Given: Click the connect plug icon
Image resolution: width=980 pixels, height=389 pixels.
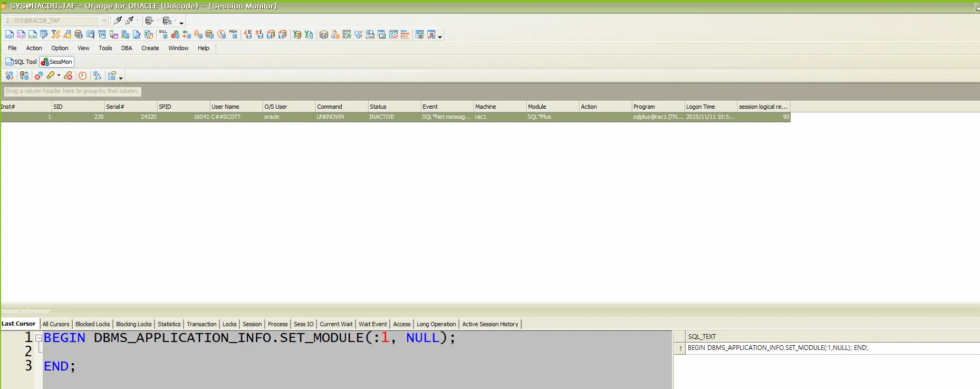Looking at the screenshot, I should pos(118,21).
